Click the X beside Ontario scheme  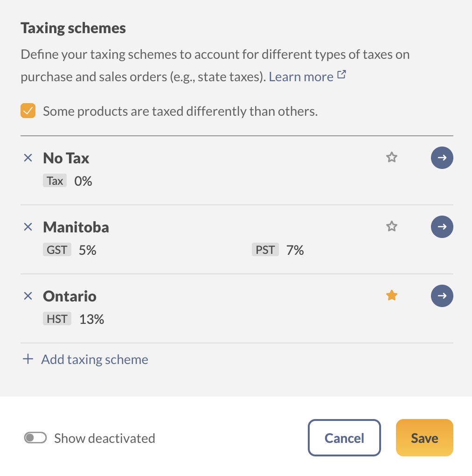pyautogui.click(x=28, y=296)
